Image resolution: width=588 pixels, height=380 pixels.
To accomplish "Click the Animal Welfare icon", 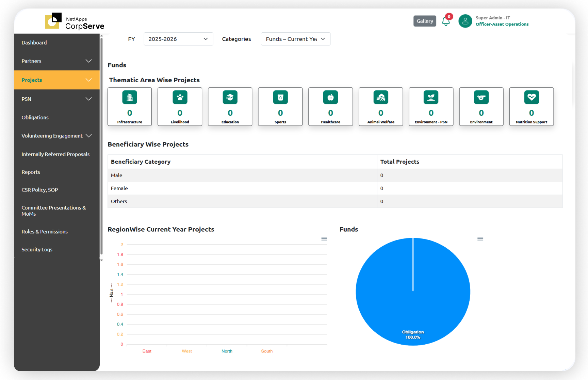I will 381,98.
